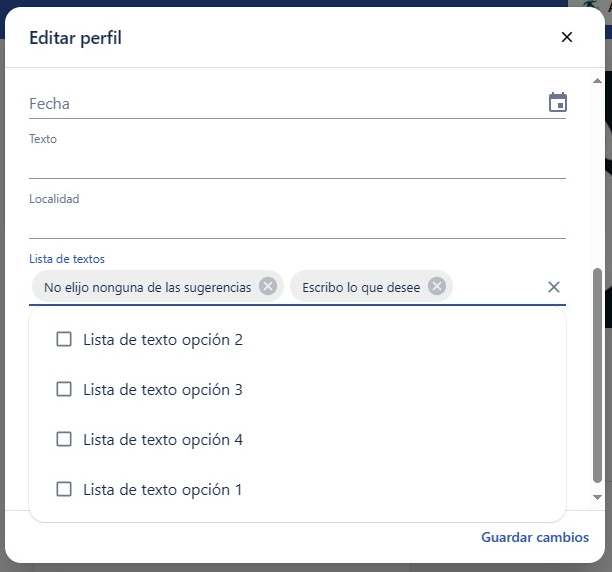The width and height of the screenshot is (612, 572).
Task: Click the scroll up arrow in dialog
Action: pos(597,81)
